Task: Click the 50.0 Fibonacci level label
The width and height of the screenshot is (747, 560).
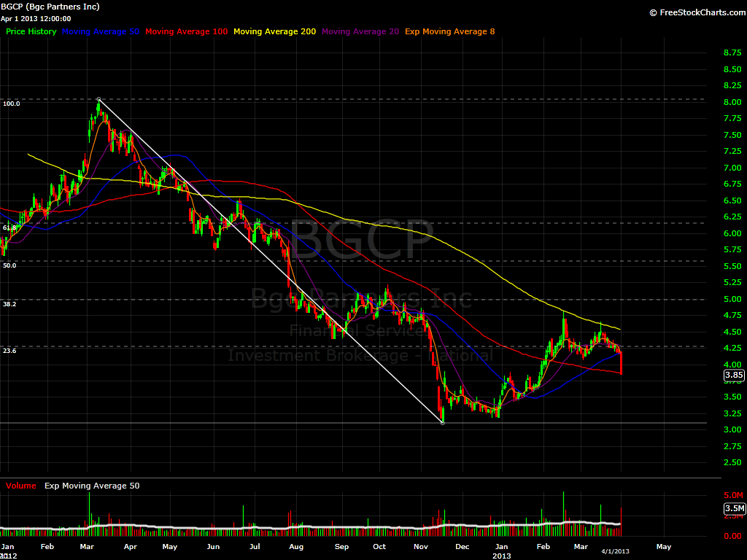Action: pos(9,265)
